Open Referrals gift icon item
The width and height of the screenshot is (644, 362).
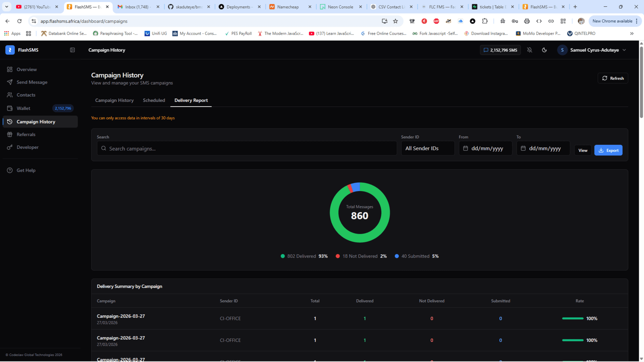[26, 134]
